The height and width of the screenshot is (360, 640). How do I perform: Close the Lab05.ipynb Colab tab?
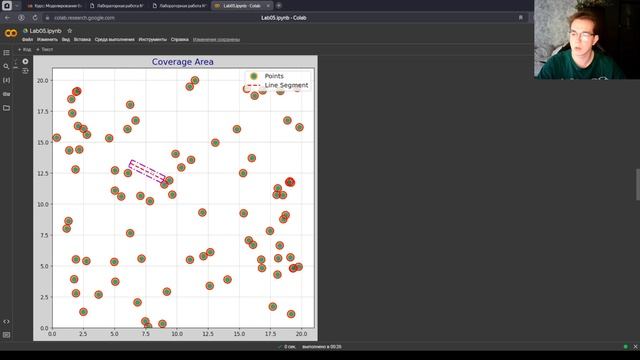pos(268,6)
